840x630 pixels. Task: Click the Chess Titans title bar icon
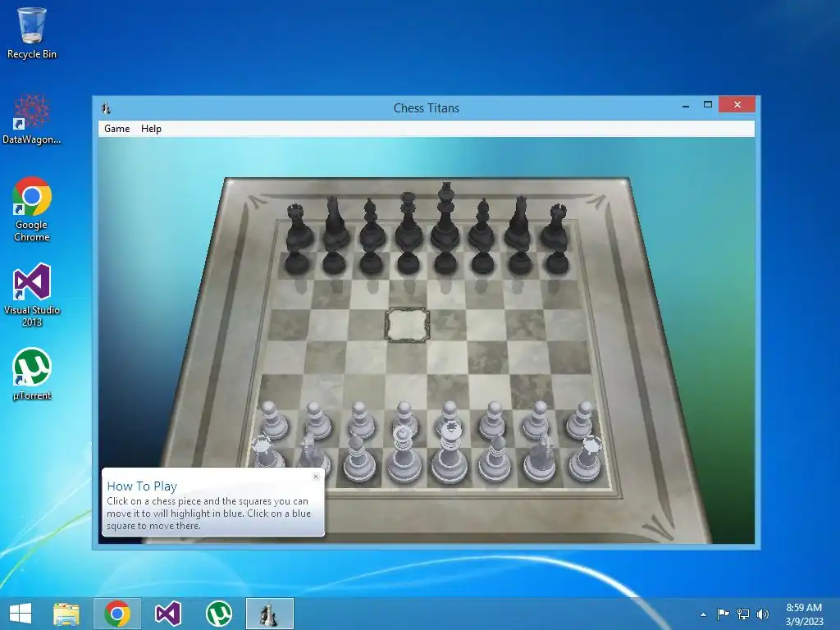[106, 108]
